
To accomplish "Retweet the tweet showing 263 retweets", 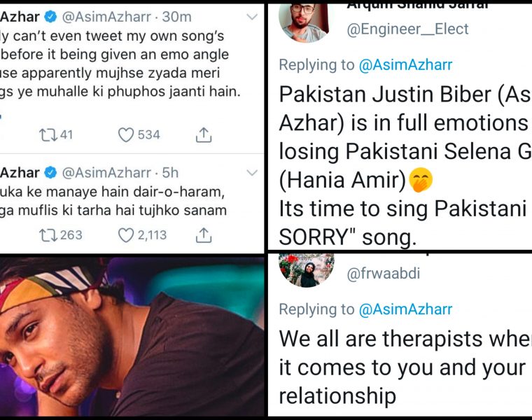I will [x=48, y=235].
